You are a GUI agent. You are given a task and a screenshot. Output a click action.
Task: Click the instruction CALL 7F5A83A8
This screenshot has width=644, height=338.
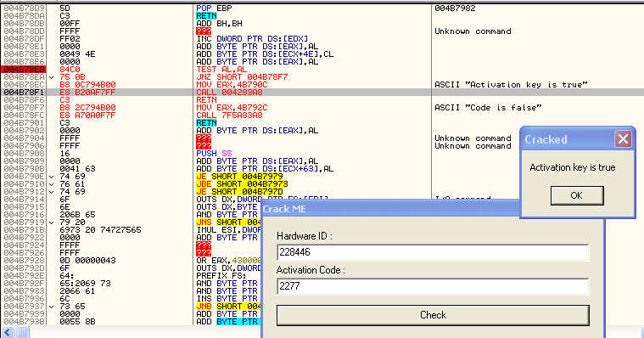click(230, 115)
